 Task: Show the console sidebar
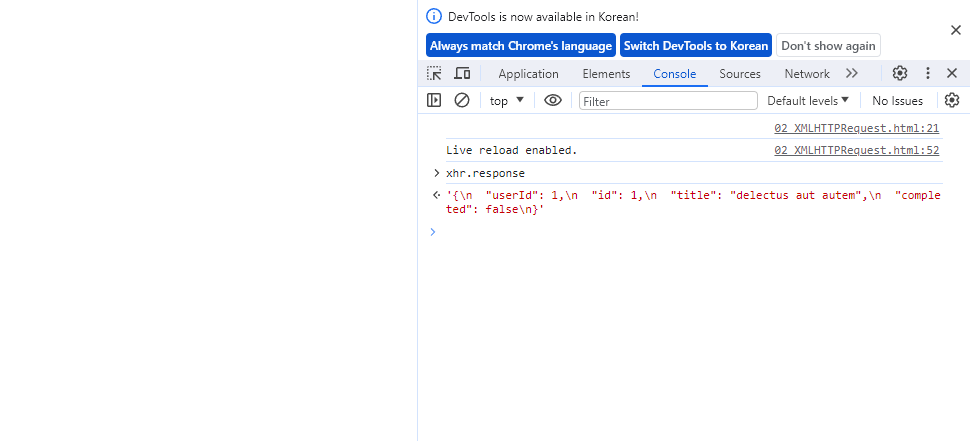click(434, 100)
